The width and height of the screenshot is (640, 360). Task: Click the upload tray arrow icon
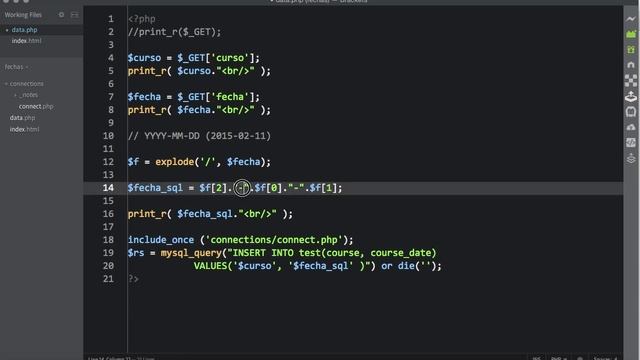coord(631,96)
